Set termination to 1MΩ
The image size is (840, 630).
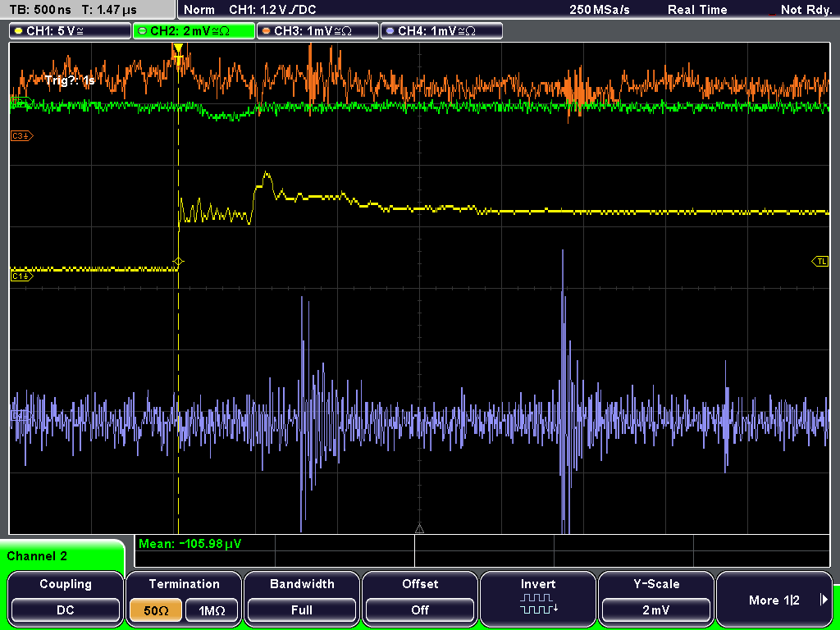click(212, 610)
